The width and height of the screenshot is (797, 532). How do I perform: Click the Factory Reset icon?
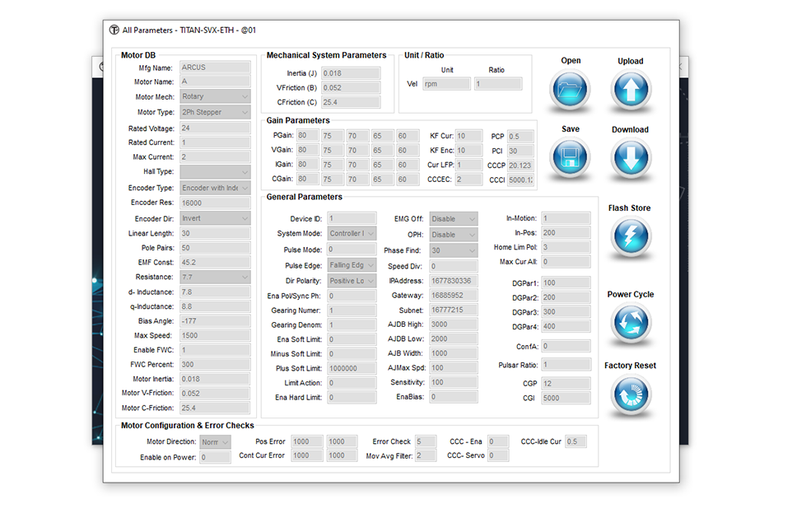point(630,396)
